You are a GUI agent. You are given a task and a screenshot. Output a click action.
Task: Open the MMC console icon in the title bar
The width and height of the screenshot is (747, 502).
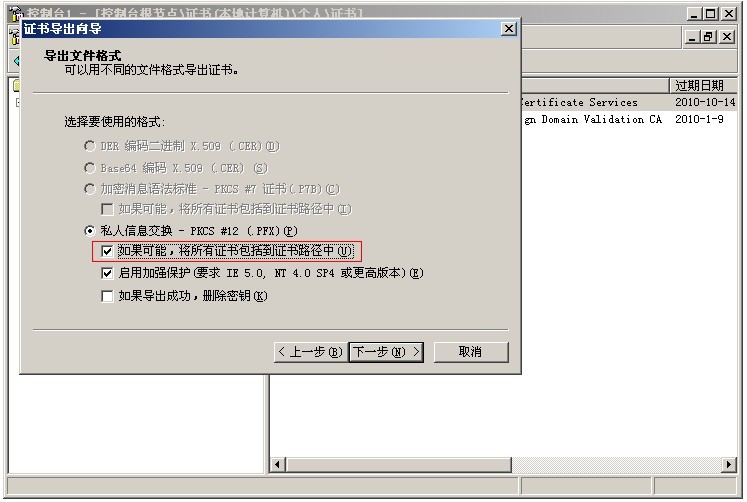click(16, 13)
